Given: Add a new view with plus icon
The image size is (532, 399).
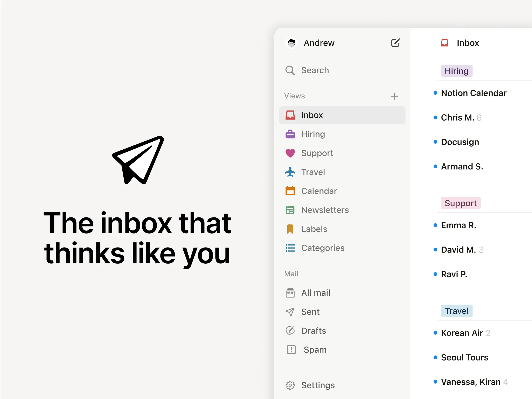Looking at the screenshot, I should [x=394, y=96].
